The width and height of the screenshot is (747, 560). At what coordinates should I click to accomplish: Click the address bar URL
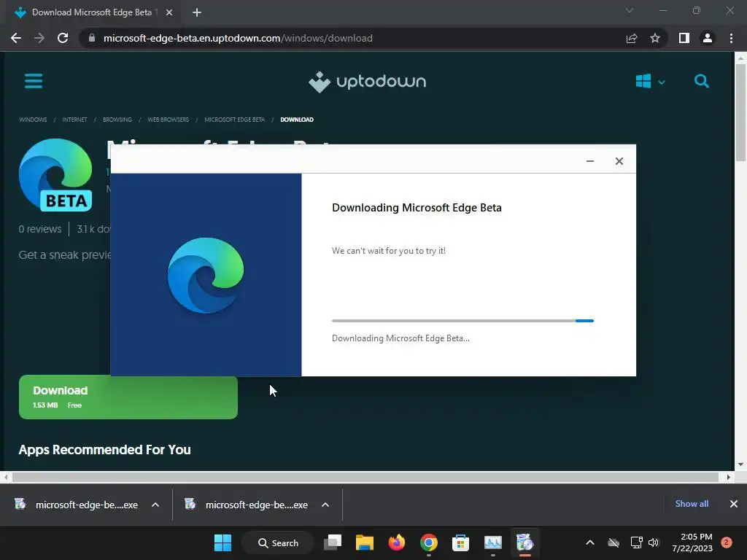click(x=238, y=38)
